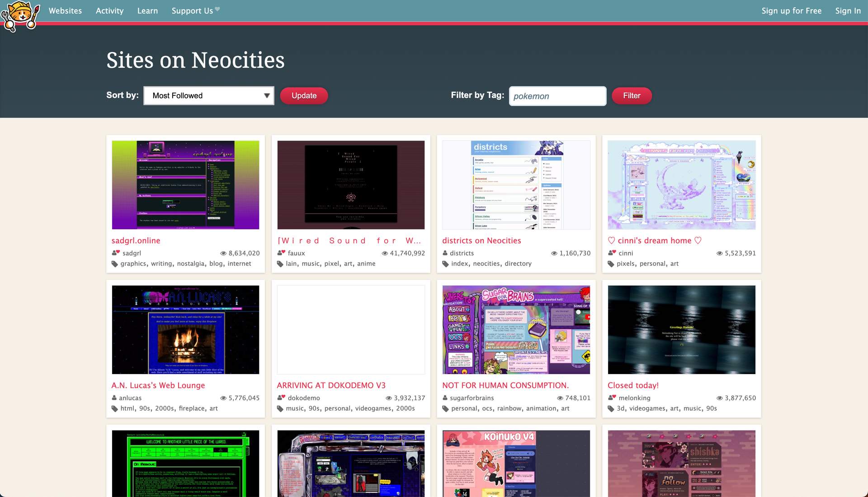Expand the Sort by Most Followed dropdown

coord(209,95)
